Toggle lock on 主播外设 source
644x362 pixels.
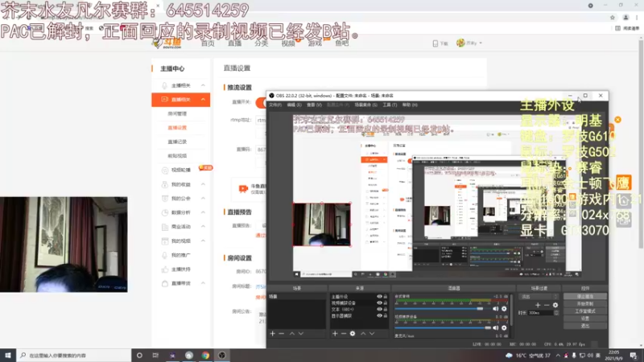click(386, 296)
